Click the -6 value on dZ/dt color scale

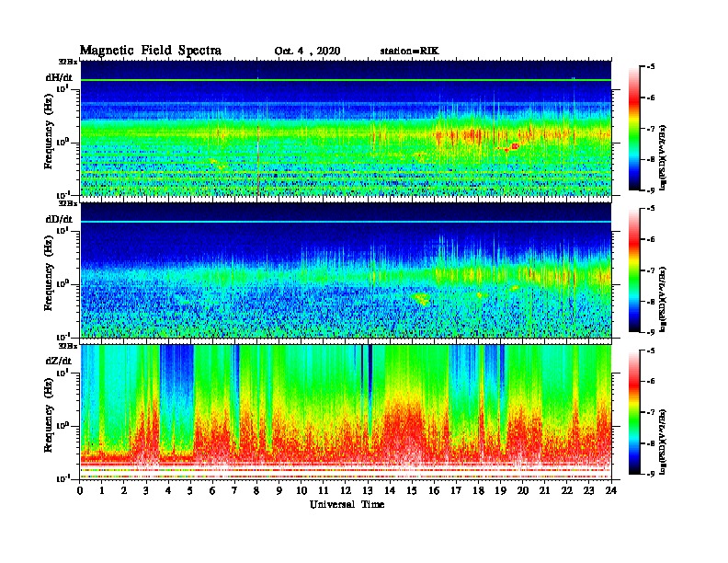point(651,381)
